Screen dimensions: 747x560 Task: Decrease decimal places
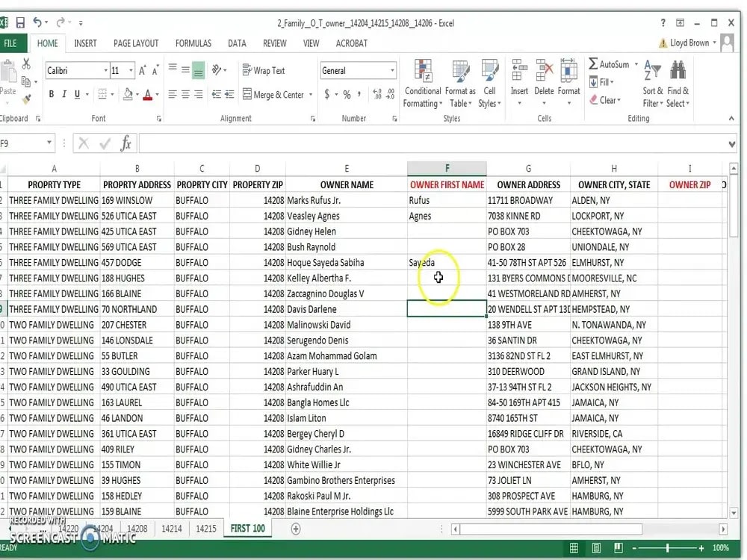click(390, 94)
